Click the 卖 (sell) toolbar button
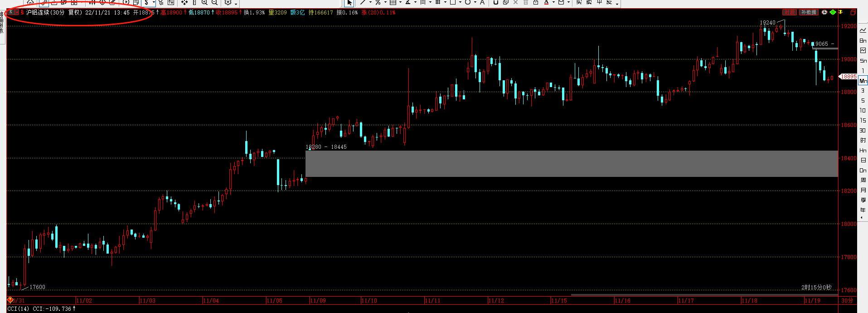The width and height of the screenshot is (868, 313). click(x=589, y=2)
